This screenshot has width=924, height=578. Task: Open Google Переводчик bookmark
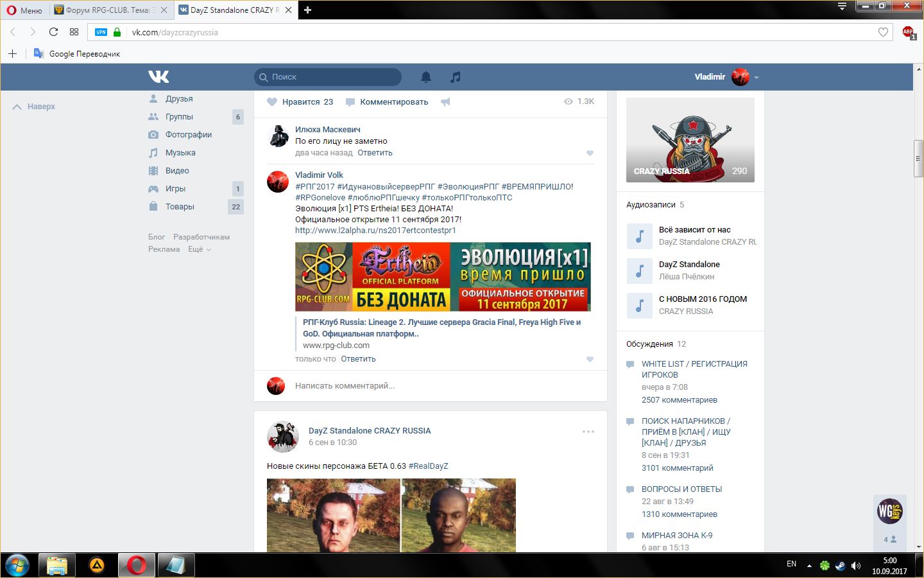pyautogui.click(x=77, y=54)
